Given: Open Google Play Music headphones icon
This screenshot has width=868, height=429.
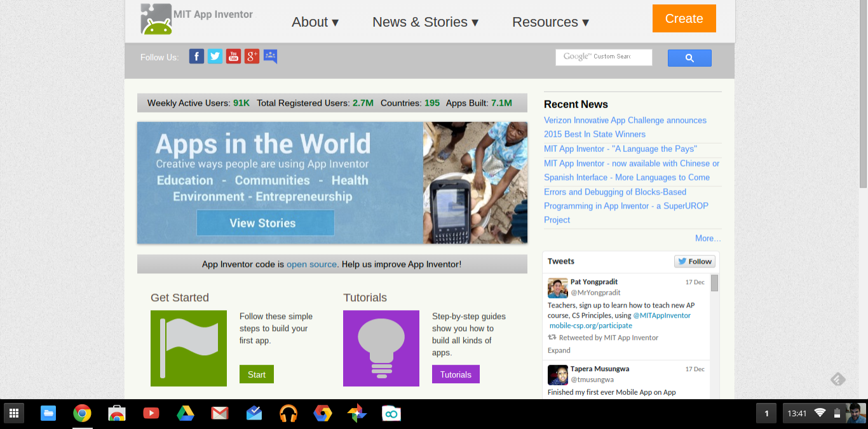Looking at the screenshot, I should coord(288,414).
